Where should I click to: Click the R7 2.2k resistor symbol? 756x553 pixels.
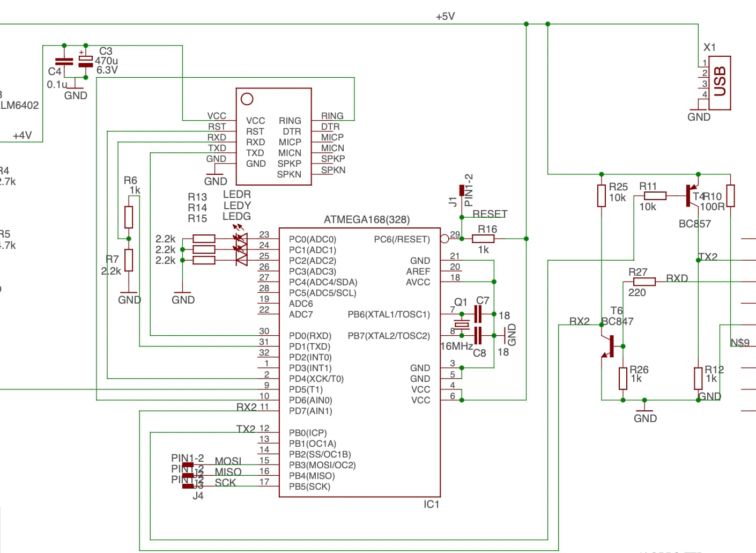pos(129,260)
